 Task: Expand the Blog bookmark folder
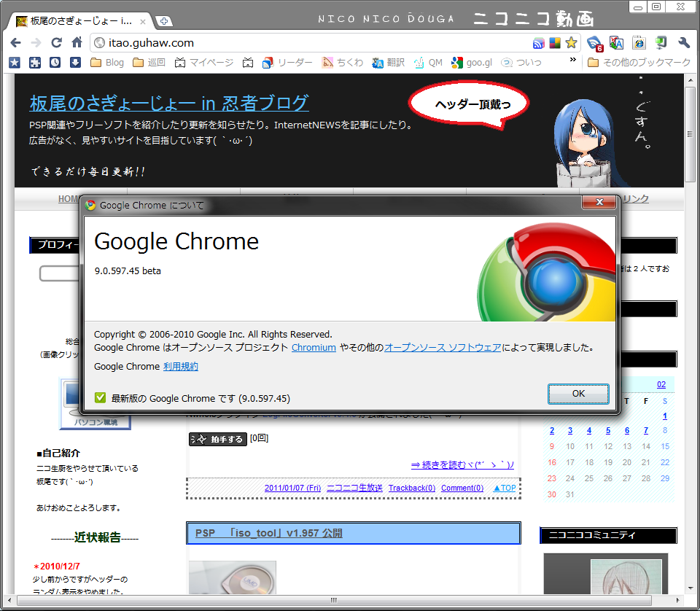[x=107, y=63]
